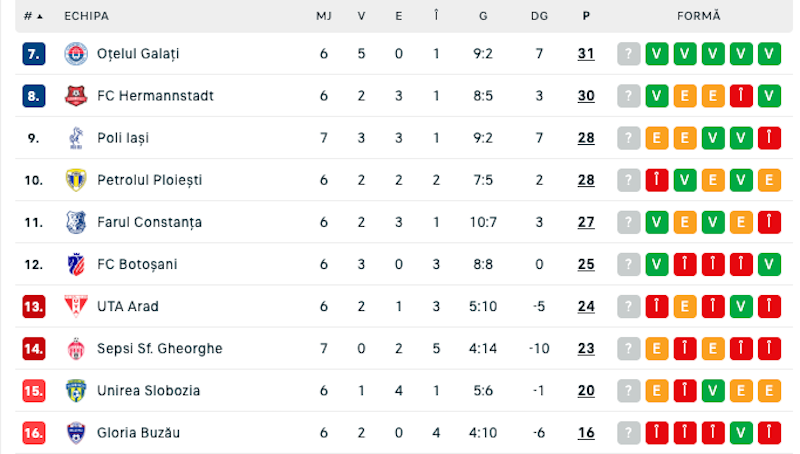Open Sepsi Sf. Gheorghe team page

(160, 348)
